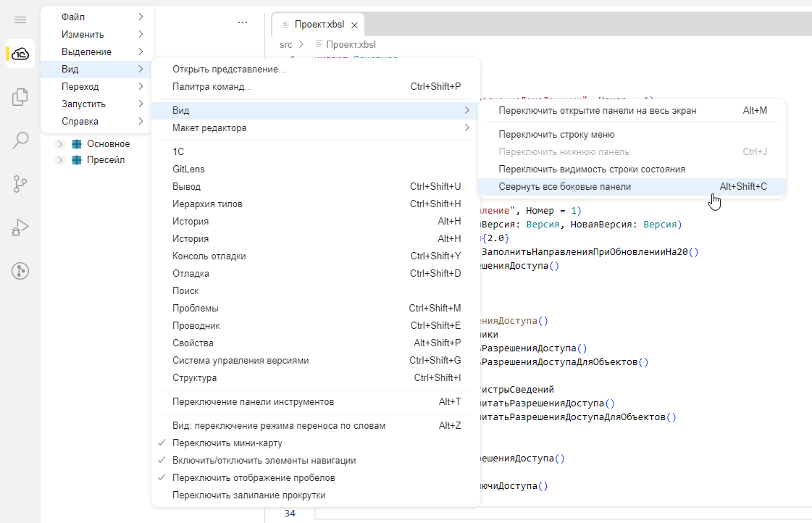This screenshot has width=812, height=523.
Task: Click the Основное package icon in tree
Action: 77,144
